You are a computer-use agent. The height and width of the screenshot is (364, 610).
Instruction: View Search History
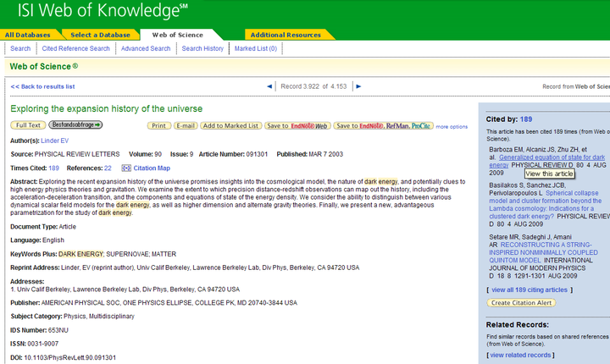pyautogui.click(x=202, y=48)
